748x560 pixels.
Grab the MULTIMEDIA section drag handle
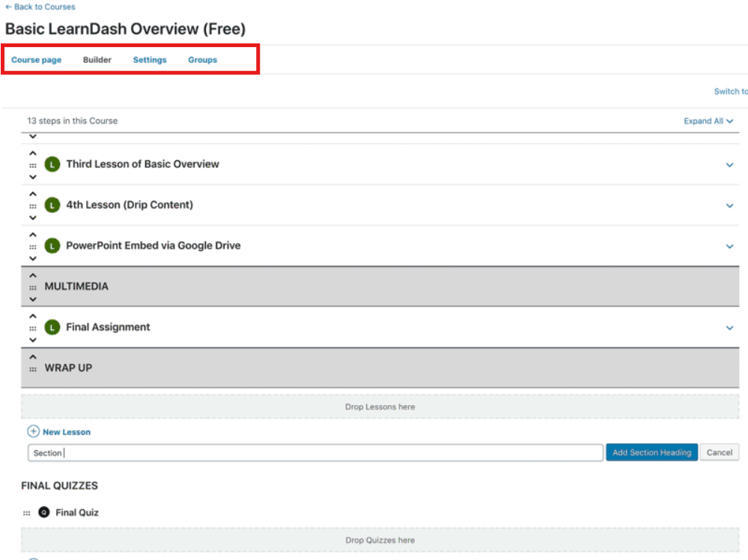point(32,287)
